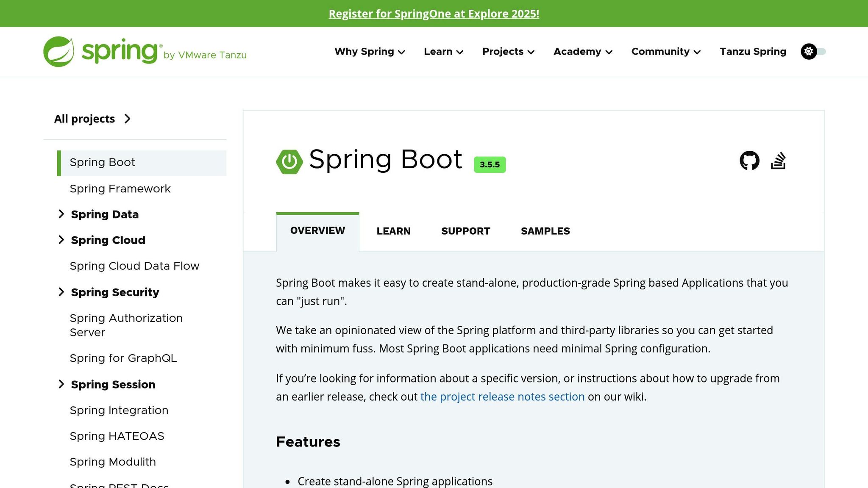Go to All projects link
The width and height of the screenshot is (868, 488).
coord(92,119)
